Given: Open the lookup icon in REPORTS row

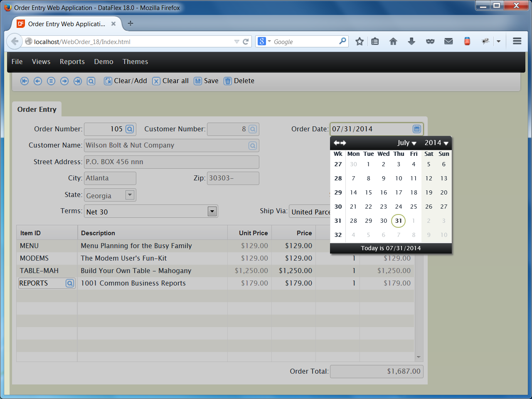Looking at the screenshot, I should point(70,283).
